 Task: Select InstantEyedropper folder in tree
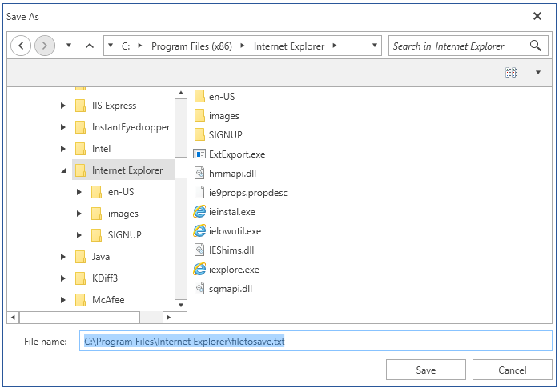click(123, 127)
